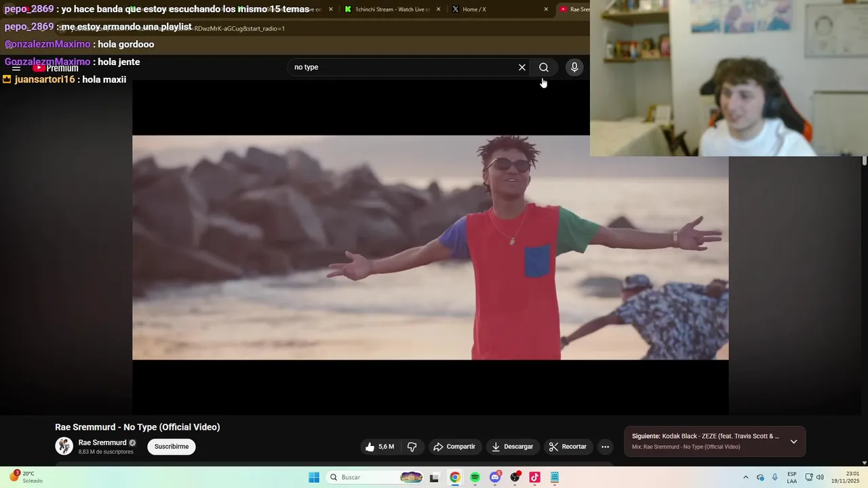The image size is (868, 488).
Task: Open the ESP LAA language switcher
Action: [x=792, y=477]
